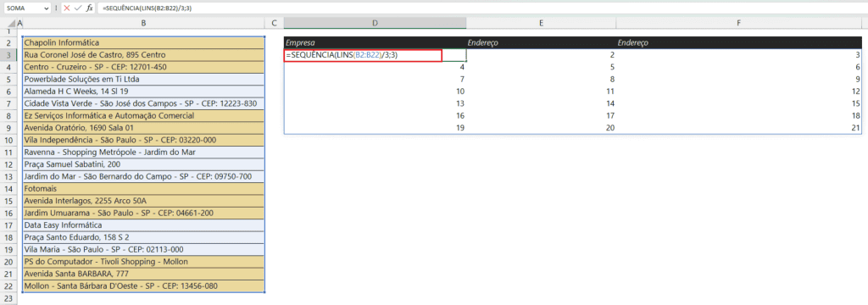Image resolution: width=868 pixels, height=305 pixels.
Task: Click 'Endereço' header in column F
Action: [x=739, y=42]
